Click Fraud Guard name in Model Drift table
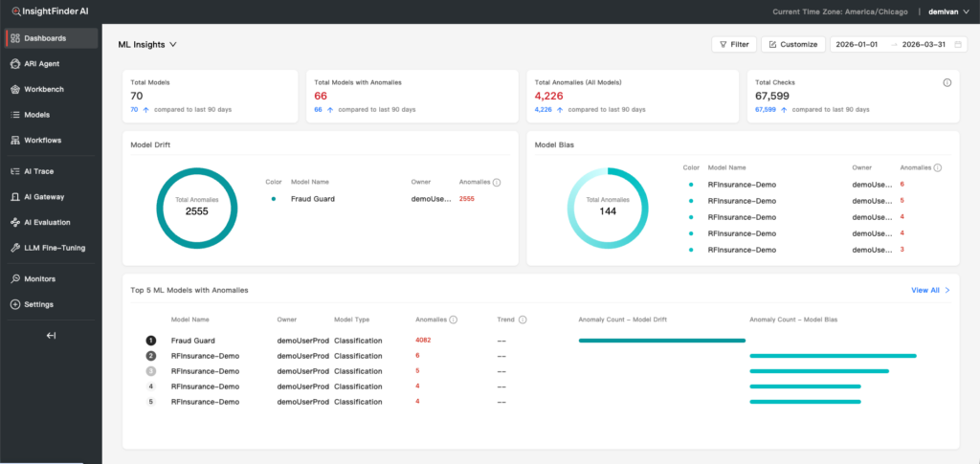The image size is (980, 464). (x=313, y=199)
